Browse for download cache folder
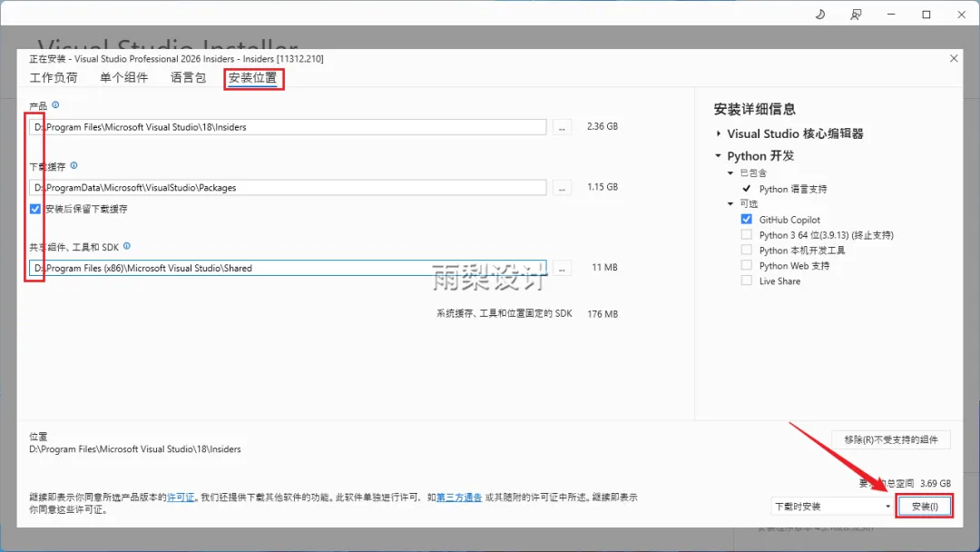Screen dimensions: 980x552 (x=562, y=188)
